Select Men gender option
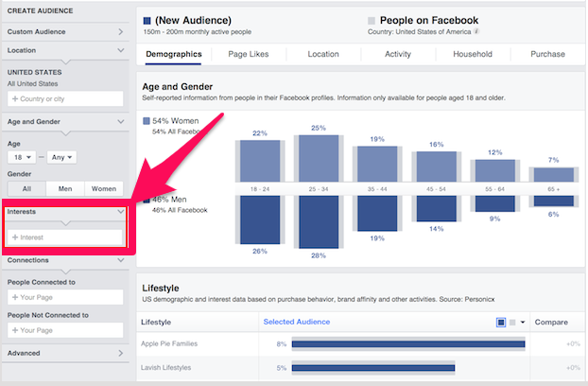Viewport: 588px width, 386px height. [65, 188]
